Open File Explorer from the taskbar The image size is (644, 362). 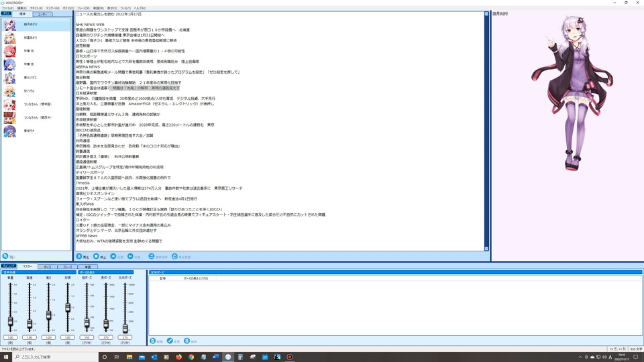pos(129,357)
